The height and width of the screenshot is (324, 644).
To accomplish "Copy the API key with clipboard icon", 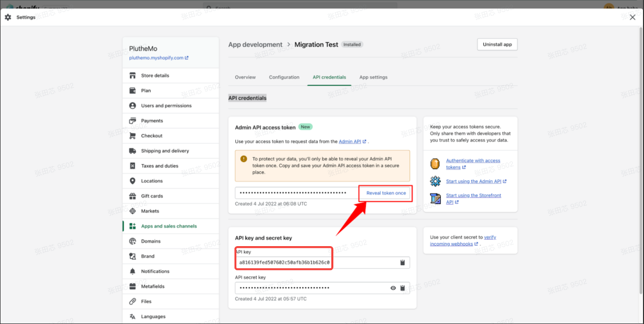I will 402,263.
